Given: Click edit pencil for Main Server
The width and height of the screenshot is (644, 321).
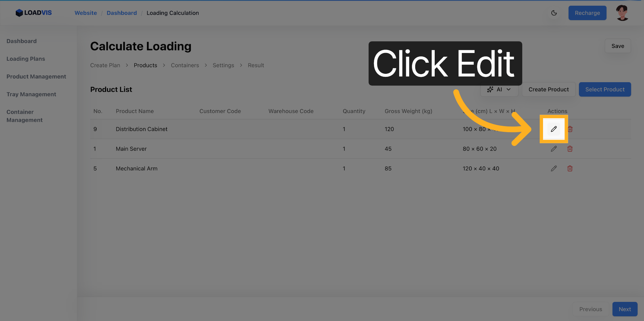Looking at the screenshot, I should click(554, 149).
